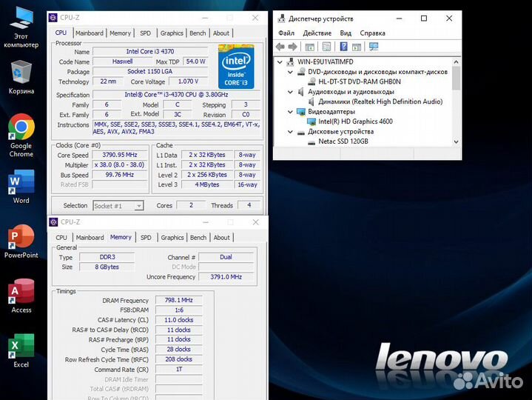Click the Scan for hardware changes monitor icon
Viewport: 532px width, 400px height.
point(374,47)
